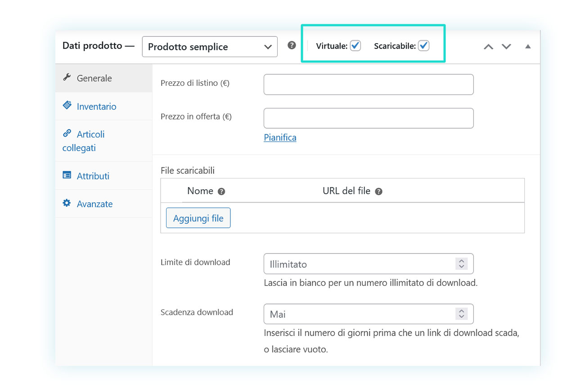Uncheck the Virtuale checkbox

coord(355,45)
